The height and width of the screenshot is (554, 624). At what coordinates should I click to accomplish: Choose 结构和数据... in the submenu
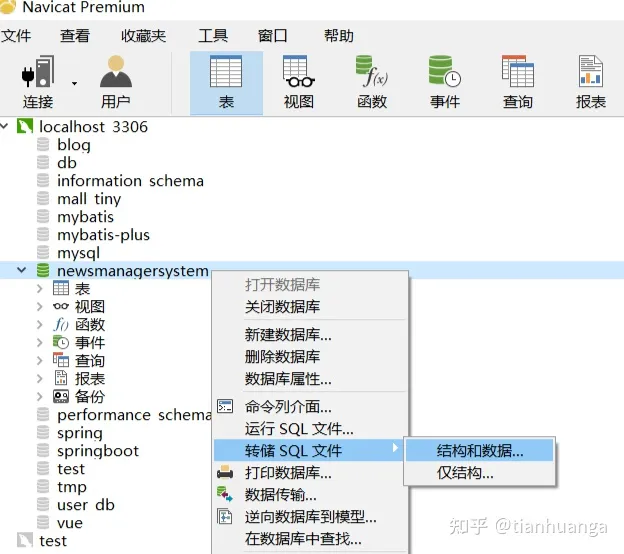tap(480, 451)
